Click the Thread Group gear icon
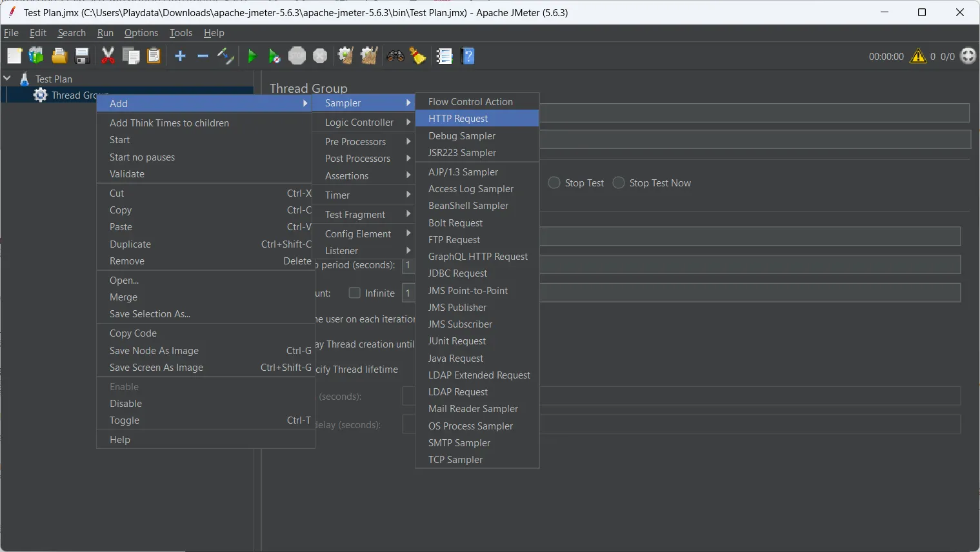 (x=41, y=95)
